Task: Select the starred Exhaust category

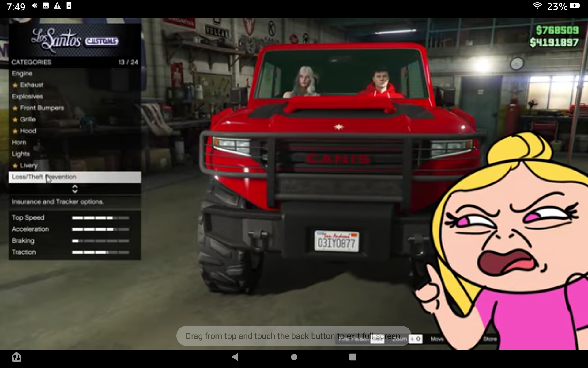Action: click(x=32, y=85)
